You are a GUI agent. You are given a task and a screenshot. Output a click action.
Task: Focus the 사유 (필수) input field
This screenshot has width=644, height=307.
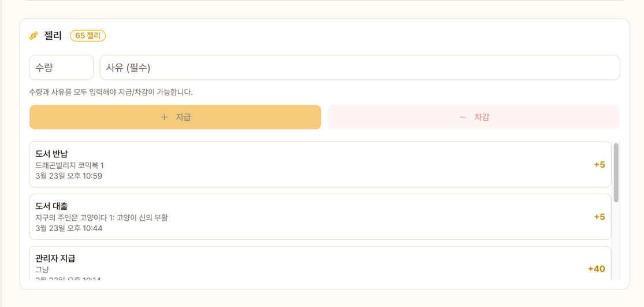(x=359, y=68)
